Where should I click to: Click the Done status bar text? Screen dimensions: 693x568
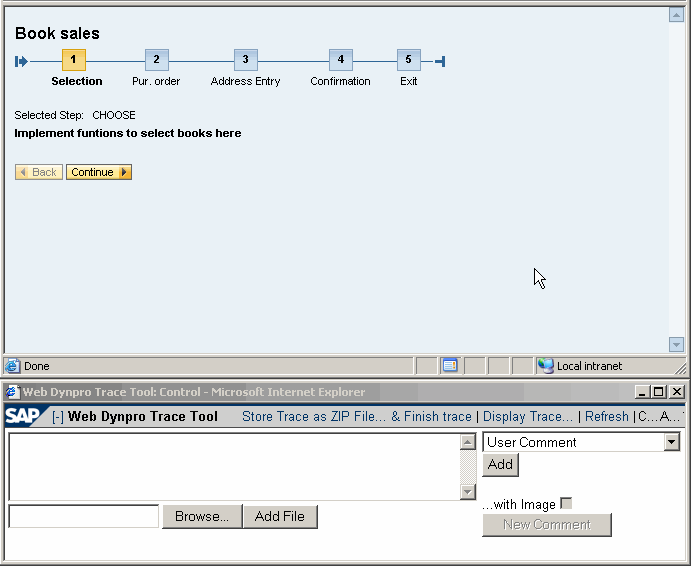[37, 366]
